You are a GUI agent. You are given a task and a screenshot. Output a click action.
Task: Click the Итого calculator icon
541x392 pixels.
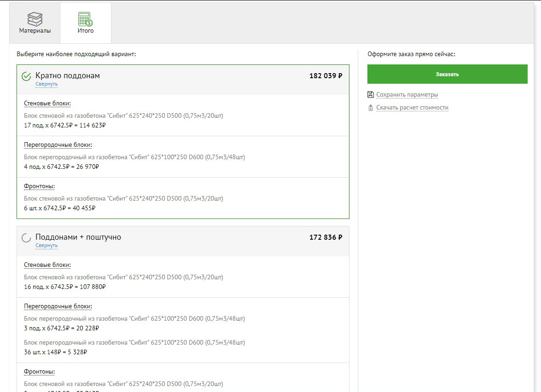(85, 19)
